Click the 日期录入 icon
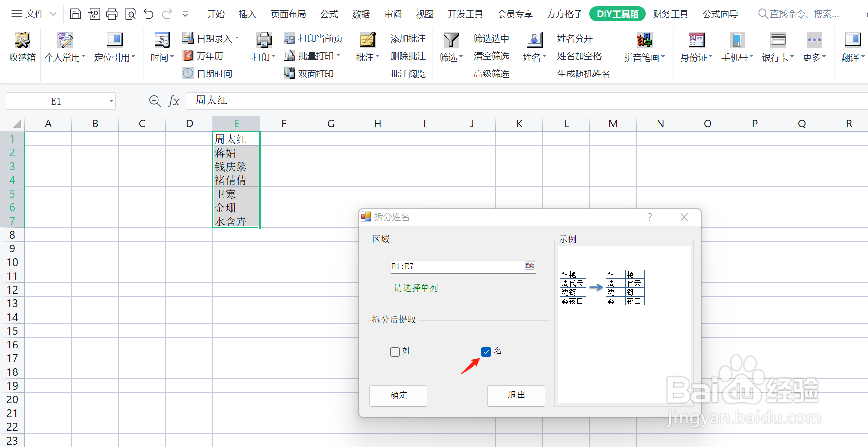This screenshot has width=868, height=447. click(188, 38)
